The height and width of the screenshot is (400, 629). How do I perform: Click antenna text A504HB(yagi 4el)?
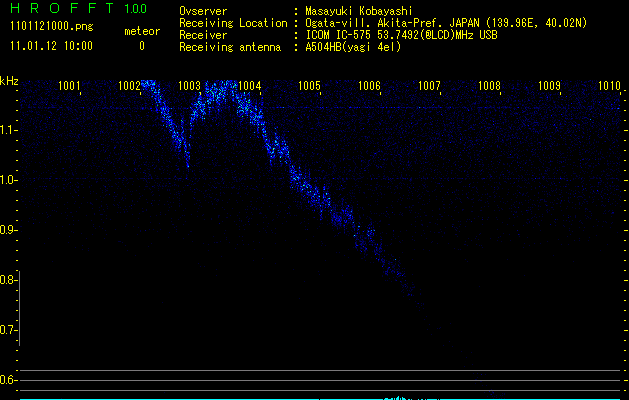click(353, 47)
